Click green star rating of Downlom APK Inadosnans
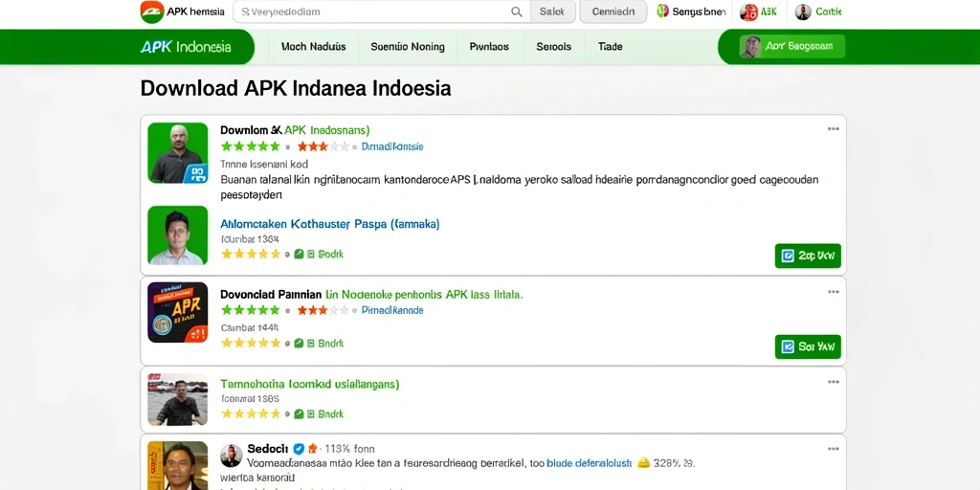The height and width of the screenshot is (490, 980). point(250,146)
